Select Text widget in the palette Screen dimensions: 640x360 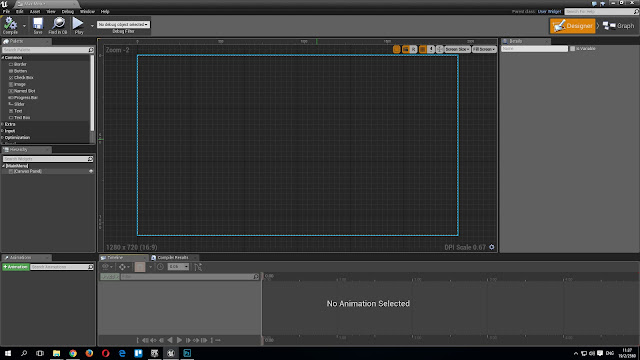(18, 111)
